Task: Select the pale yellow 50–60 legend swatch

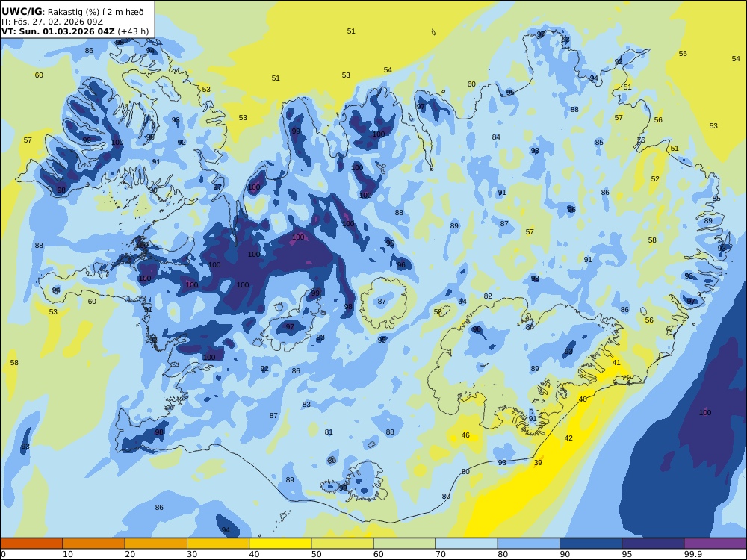Action: click(x=342, y=544)
